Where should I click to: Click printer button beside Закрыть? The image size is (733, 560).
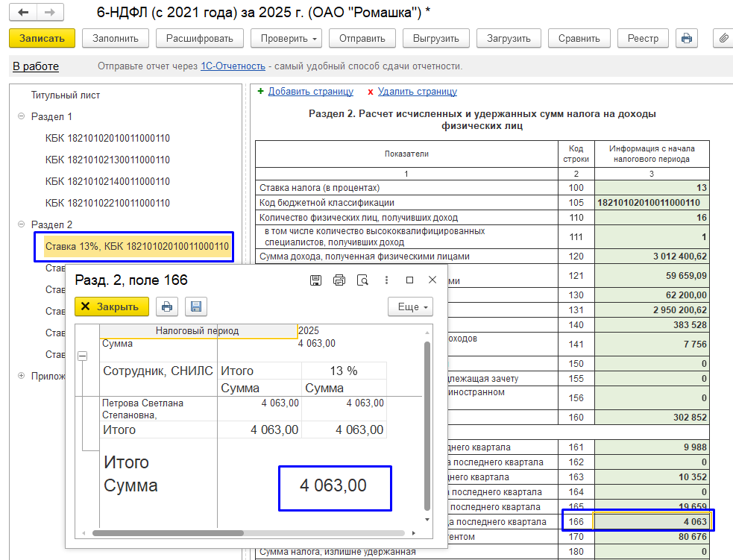pyautogui.click(x=167, y=306)
